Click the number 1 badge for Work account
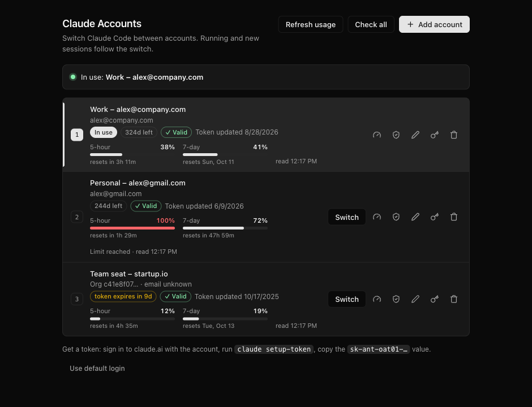 point(77,135)
